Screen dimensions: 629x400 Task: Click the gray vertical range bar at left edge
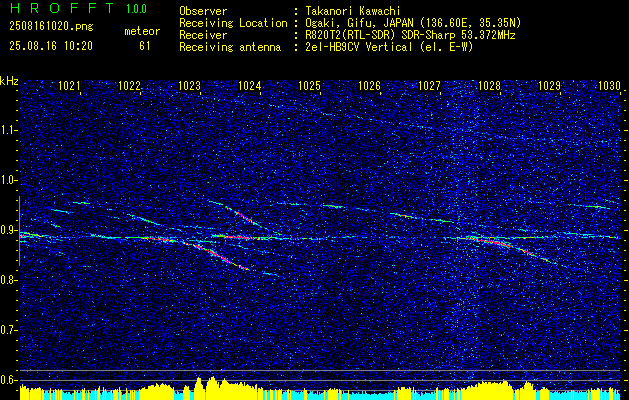pyautogui.click(x=19, y=231)
